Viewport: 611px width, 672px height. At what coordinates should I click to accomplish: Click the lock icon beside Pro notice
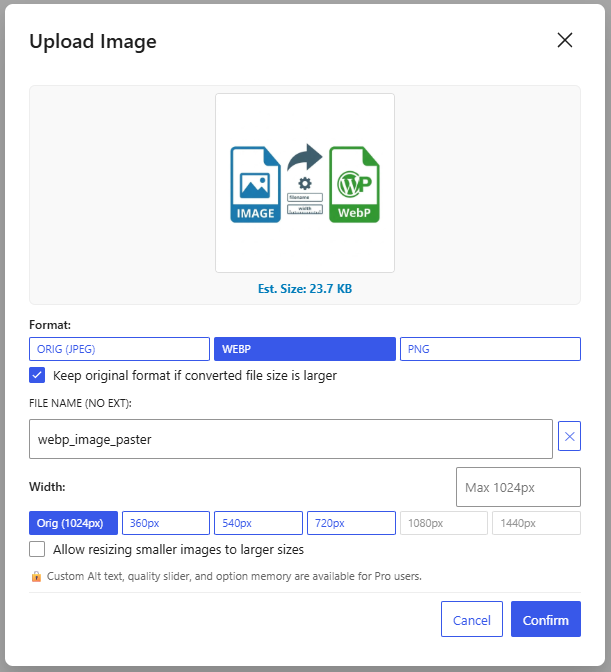[36, 576]
